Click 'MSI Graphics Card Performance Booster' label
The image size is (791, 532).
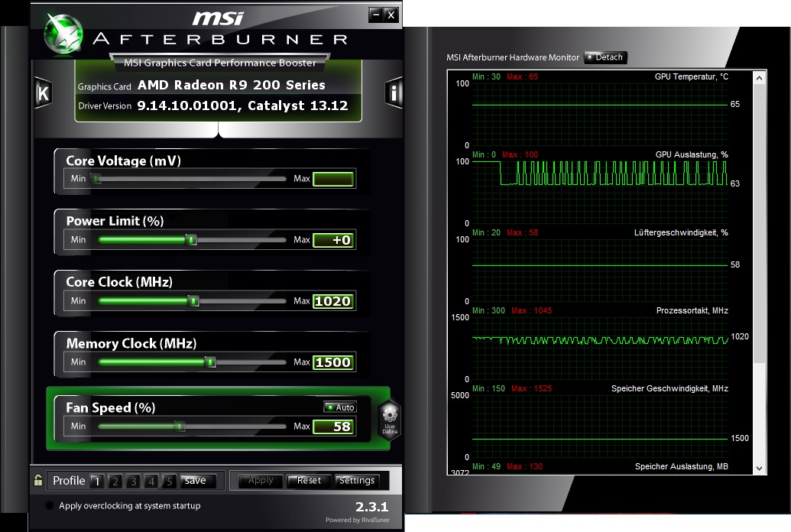(220, 63)
